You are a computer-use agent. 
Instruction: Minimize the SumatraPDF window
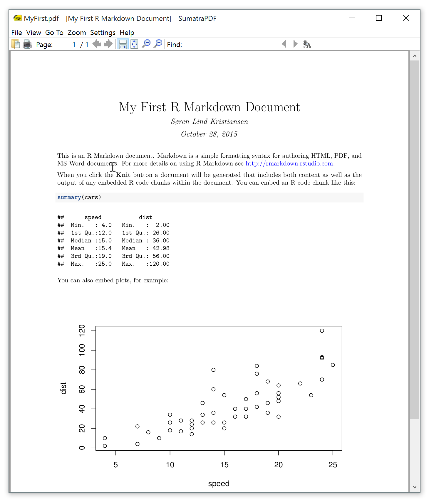tap(352, 18)
